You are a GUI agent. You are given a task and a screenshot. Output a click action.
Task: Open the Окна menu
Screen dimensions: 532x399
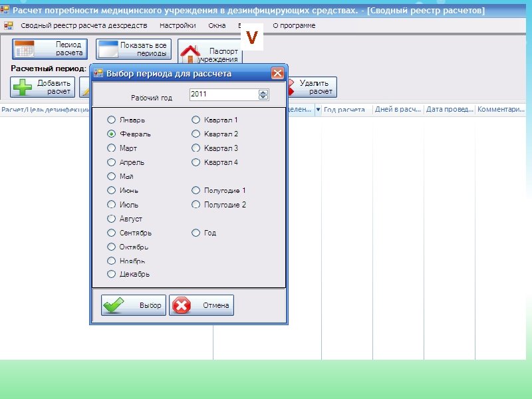pos(217,25)
